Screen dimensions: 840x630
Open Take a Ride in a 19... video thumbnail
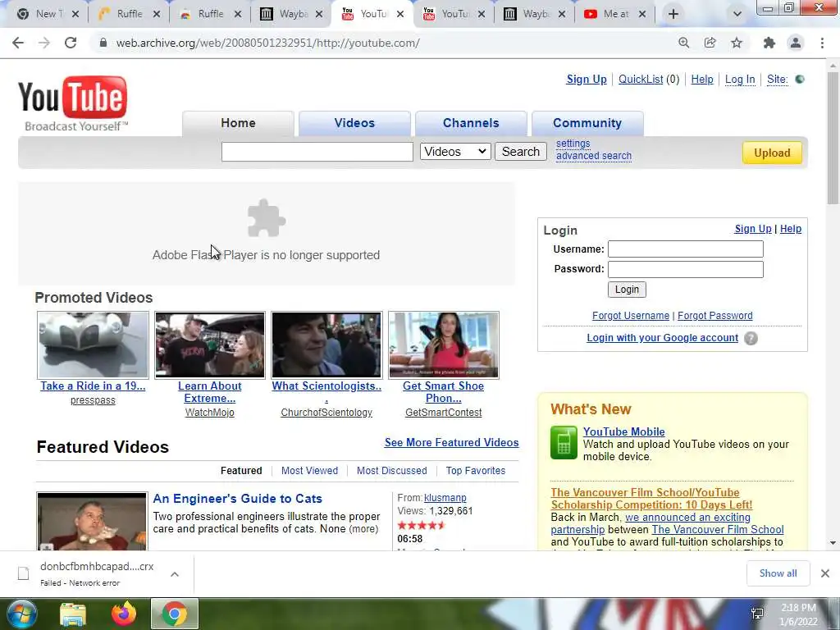93,345
